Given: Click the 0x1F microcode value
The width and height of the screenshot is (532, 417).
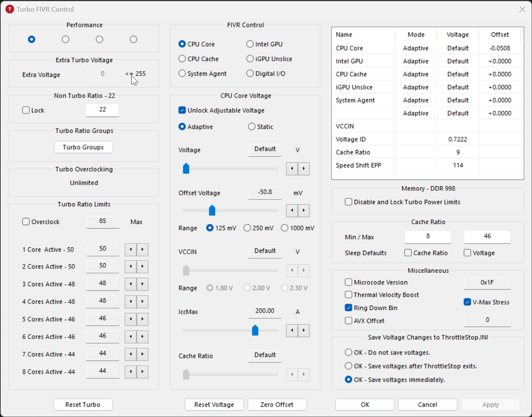Looking at the screenshot, I should tap(487, 283).
